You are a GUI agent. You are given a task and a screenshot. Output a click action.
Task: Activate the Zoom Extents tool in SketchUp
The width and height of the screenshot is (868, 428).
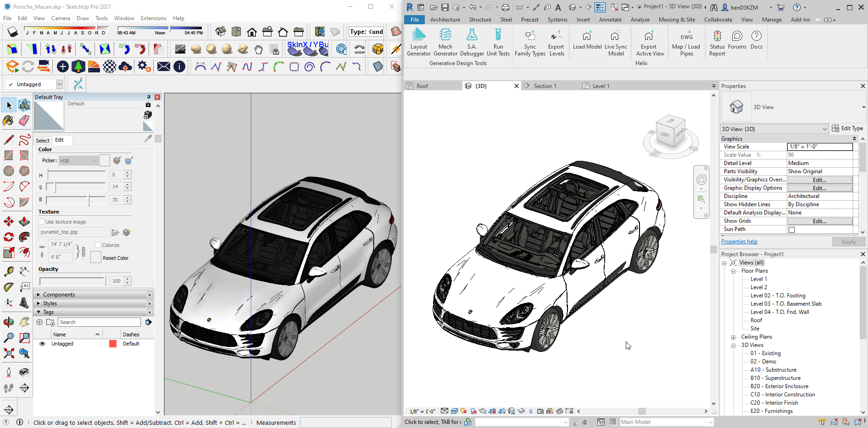9,353
